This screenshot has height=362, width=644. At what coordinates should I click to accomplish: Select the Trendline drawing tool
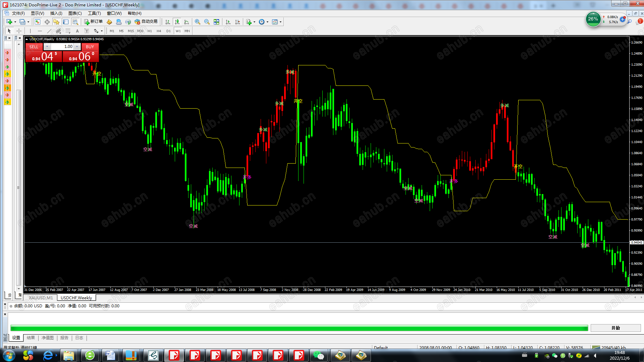49,31
